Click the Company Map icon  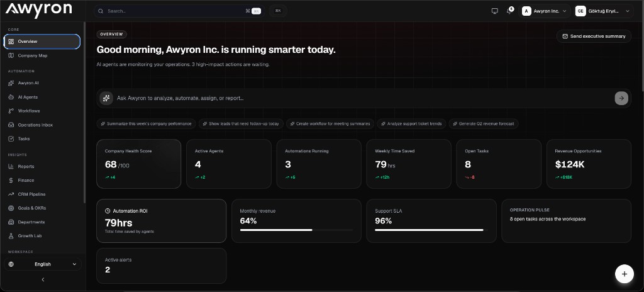11,55
